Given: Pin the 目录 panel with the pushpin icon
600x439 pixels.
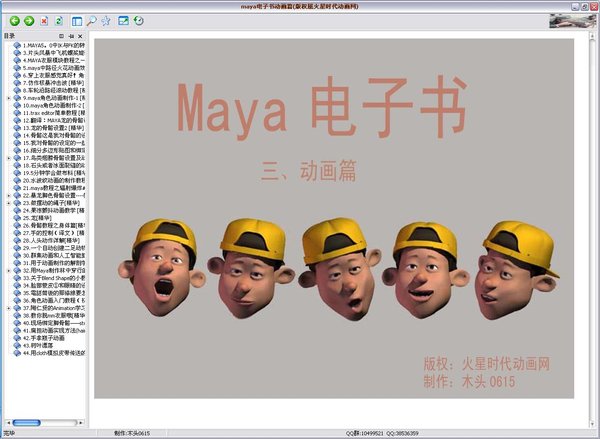Looking at the screenshot, I should (71, 36).
